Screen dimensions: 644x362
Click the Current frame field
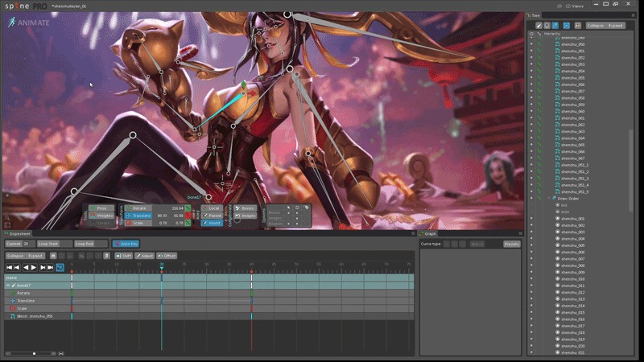pyautogui.click(x=19, y=244)
